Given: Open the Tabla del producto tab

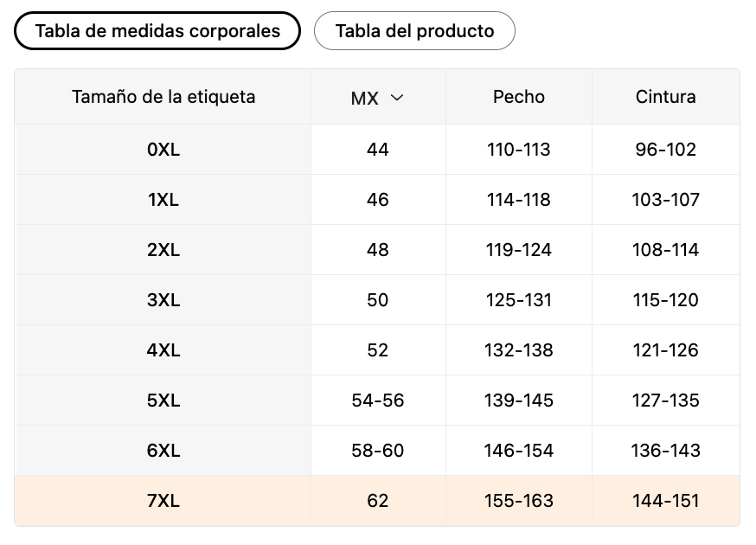Looking at the screenshot, I should 414,31.
